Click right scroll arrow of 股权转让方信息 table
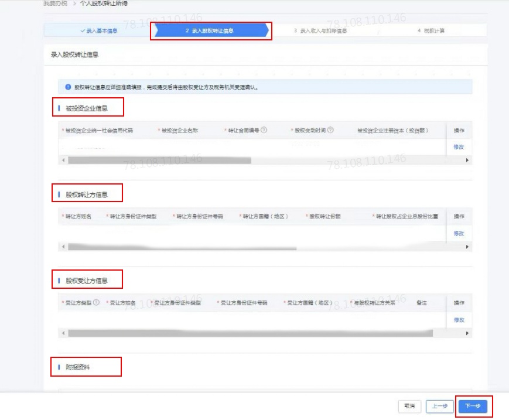Image resolution: width=509 pixels, height=420 pixels. tap(467, 247)
